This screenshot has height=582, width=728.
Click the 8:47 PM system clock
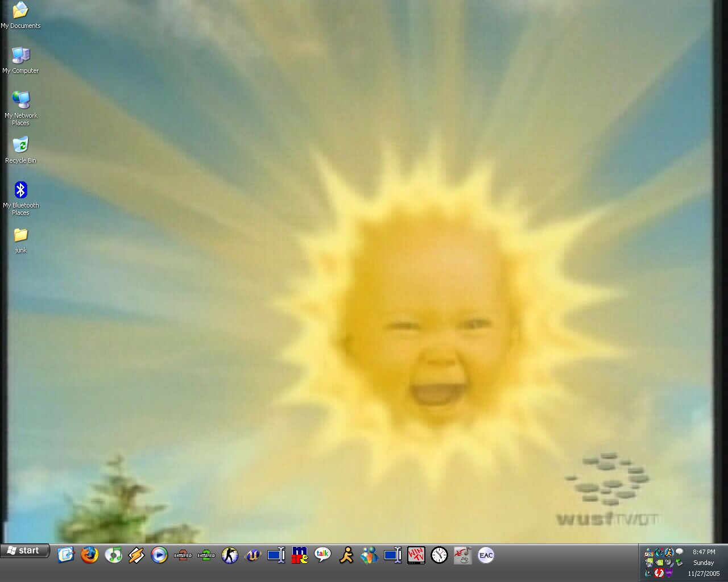click(704, 552)
